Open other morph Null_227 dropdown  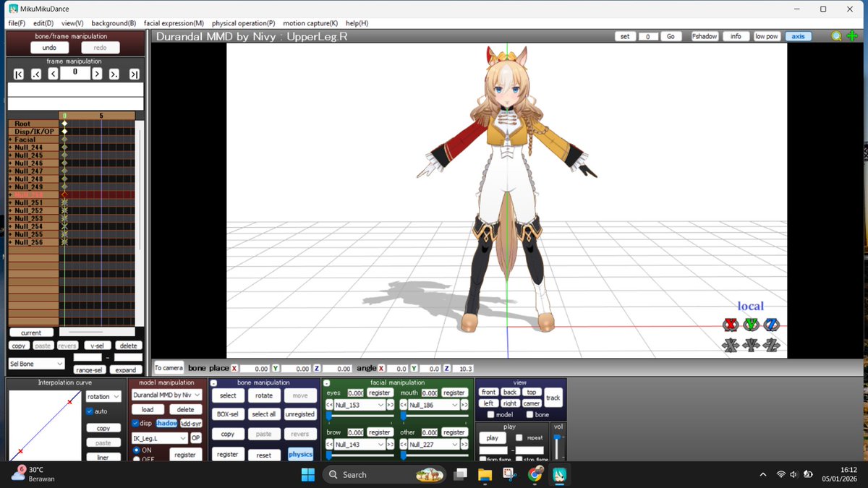click(x=434, y=444)
